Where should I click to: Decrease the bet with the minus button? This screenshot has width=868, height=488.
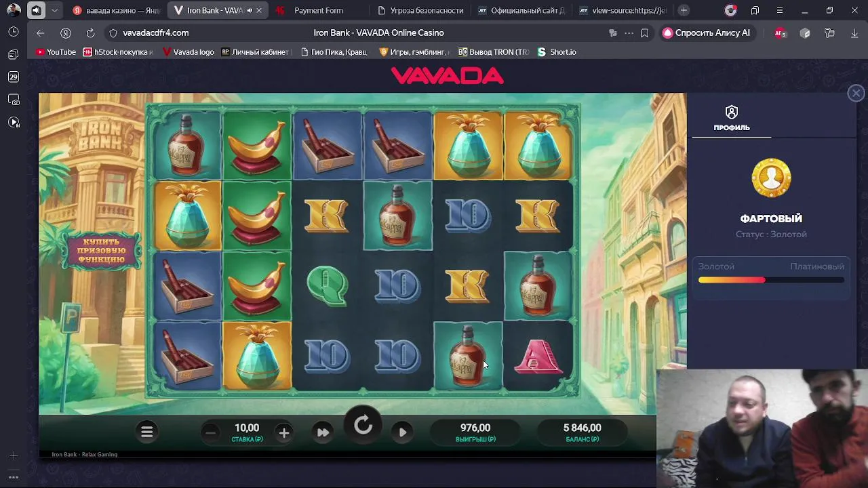coord(210,432)
